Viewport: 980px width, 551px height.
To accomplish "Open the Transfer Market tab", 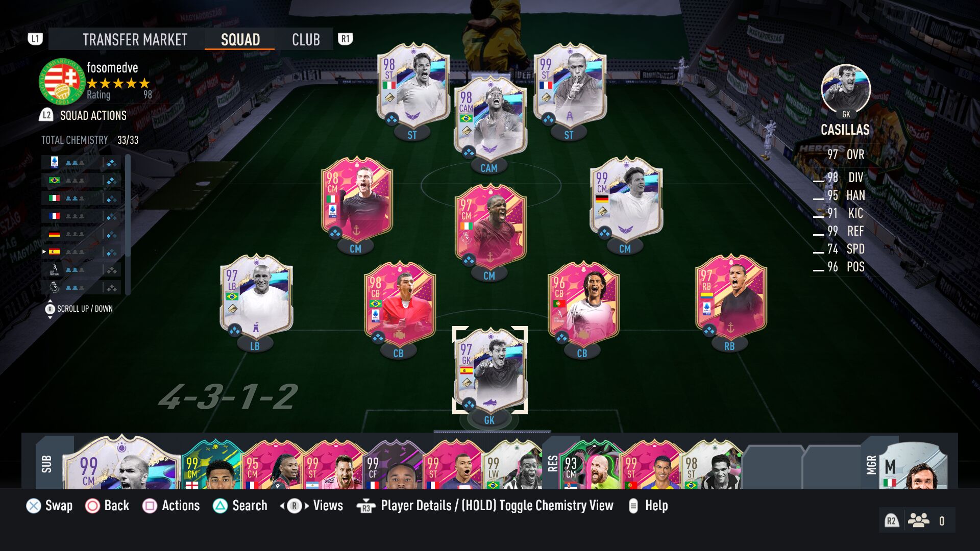I will (x=135, y=39).
